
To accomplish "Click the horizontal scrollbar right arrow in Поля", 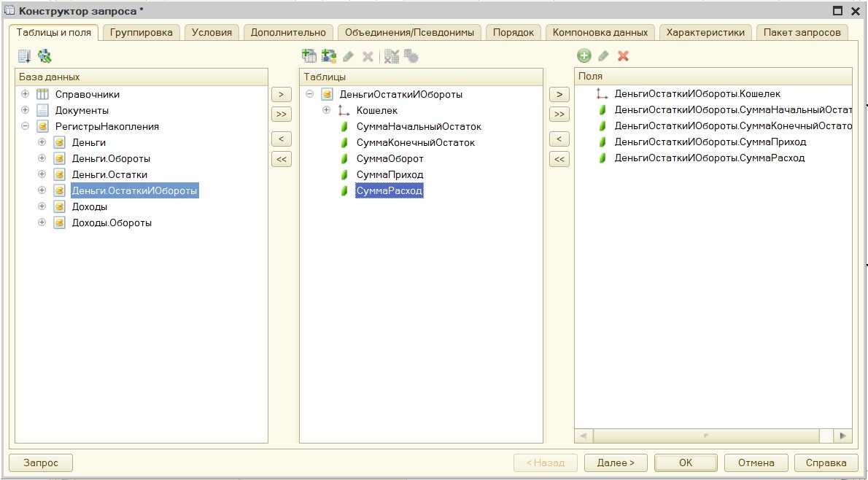I will pos(842,436).
